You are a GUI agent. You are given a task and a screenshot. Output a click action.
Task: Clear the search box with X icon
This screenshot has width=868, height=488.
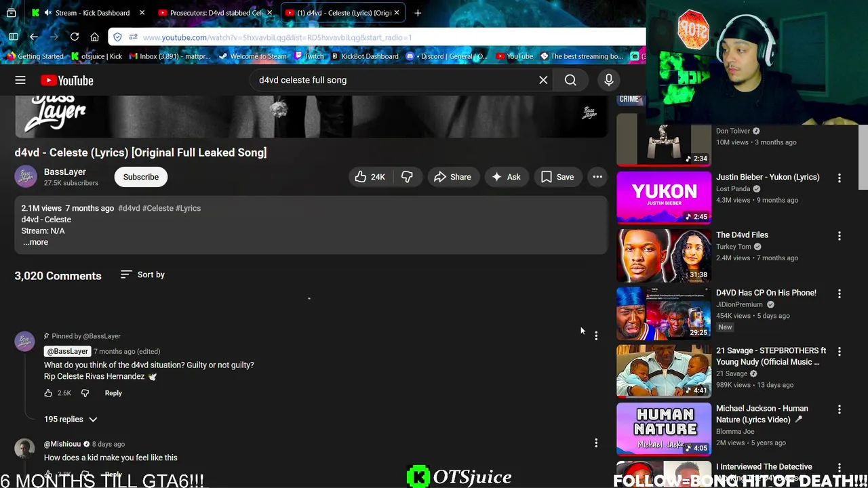pyautogui.click(x=543, y=80)
